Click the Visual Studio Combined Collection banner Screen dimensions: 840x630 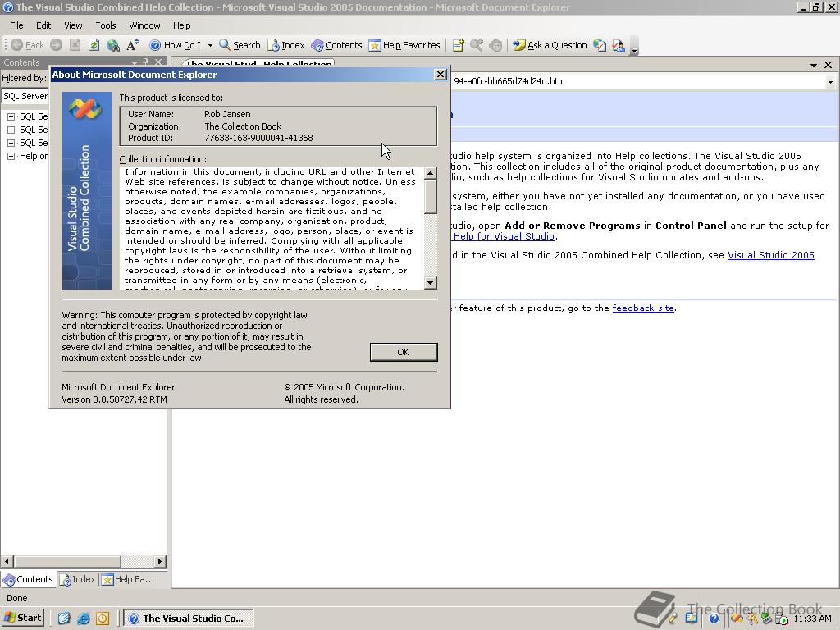tap(87, 190)
